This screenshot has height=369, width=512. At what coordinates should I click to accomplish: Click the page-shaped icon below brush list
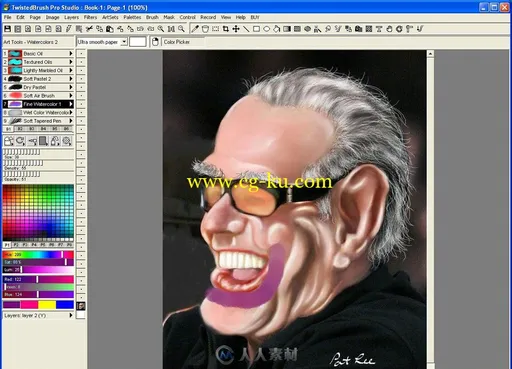(43, 141)
